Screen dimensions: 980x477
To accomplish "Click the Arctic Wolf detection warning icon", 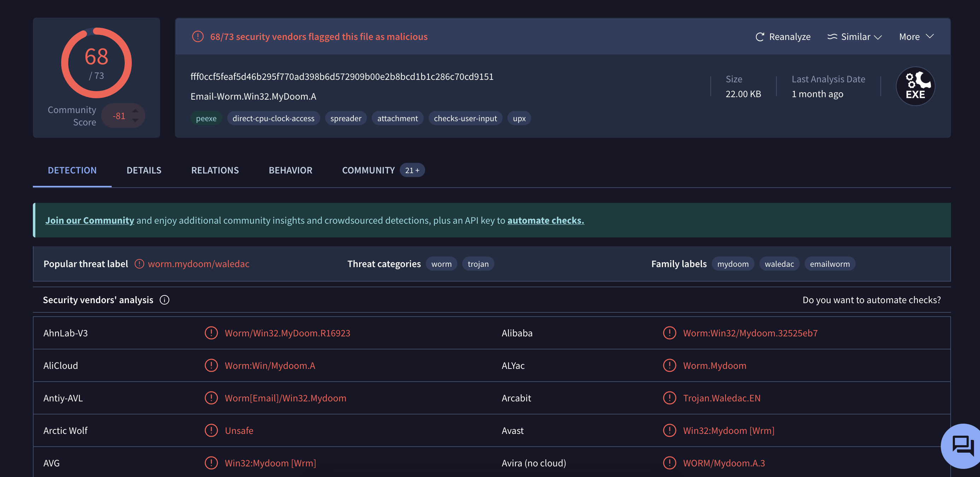I will coord(211,431).
